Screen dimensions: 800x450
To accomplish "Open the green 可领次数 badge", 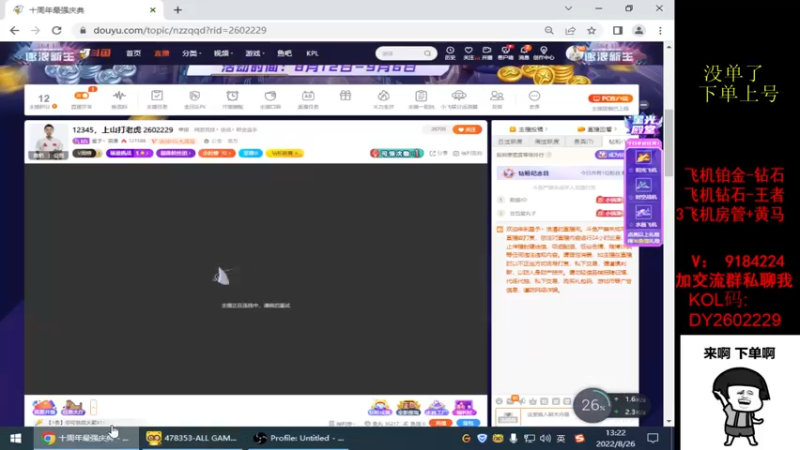I will pyautogui.click(x=396, y=153).
